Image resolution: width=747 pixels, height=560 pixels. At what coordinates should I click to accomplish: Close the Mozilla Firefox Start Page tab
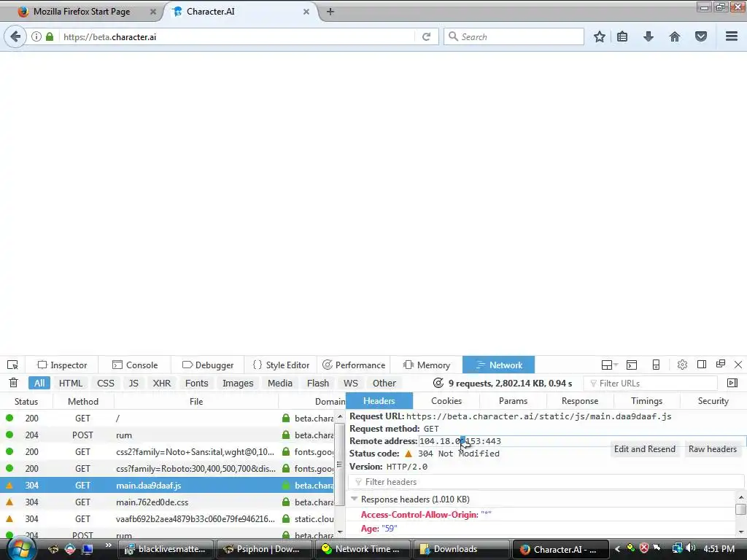click(x=153, y=12)
